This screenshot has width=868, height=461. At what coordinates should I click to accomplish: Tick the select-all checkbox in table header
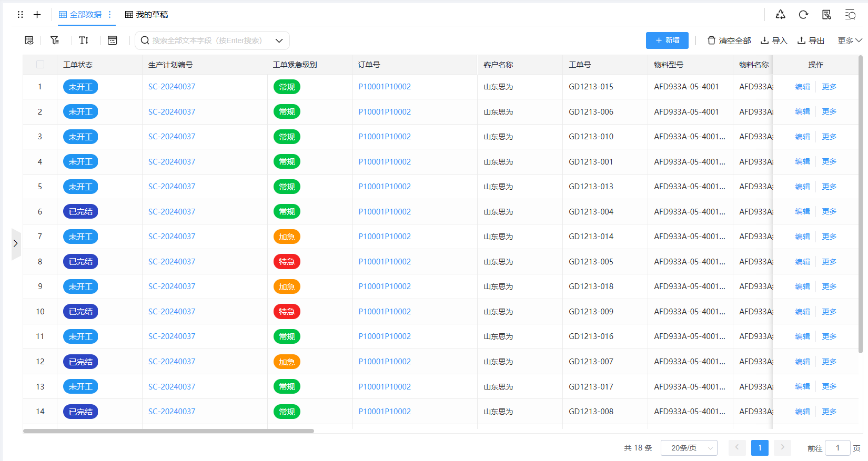[41, 65]
